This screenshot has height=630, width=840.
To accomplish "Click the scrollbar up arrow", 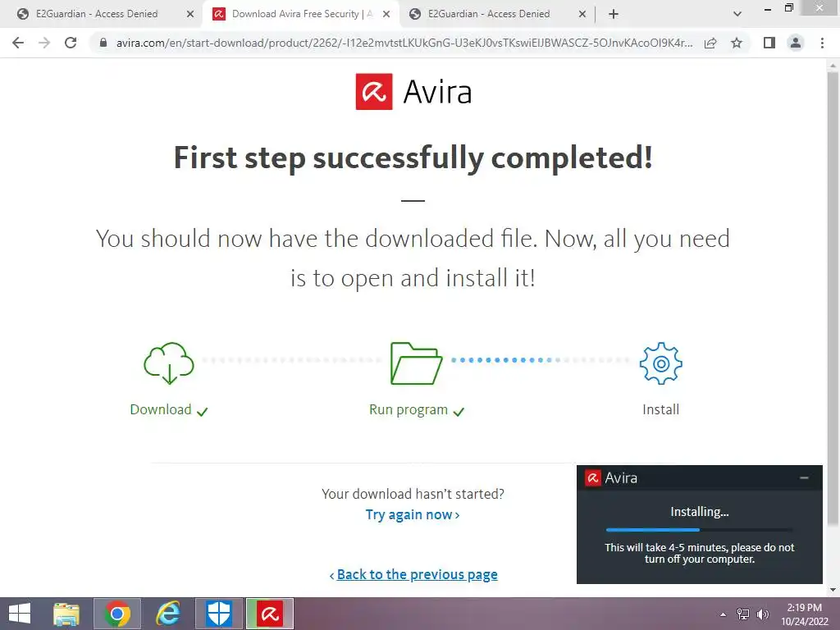I will 833,65.
